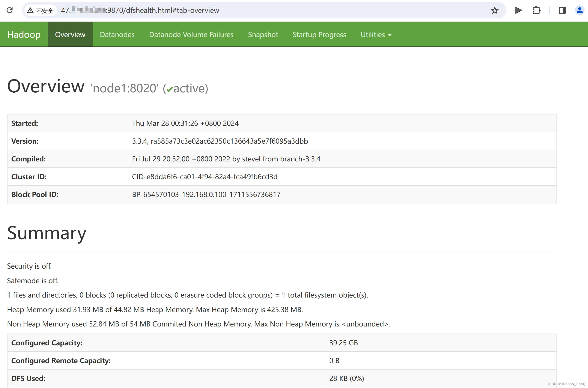This screenshot has height=388, width=588.
Task: Click the Version value 3.3.4 hash
Action: tap(220, 141)
